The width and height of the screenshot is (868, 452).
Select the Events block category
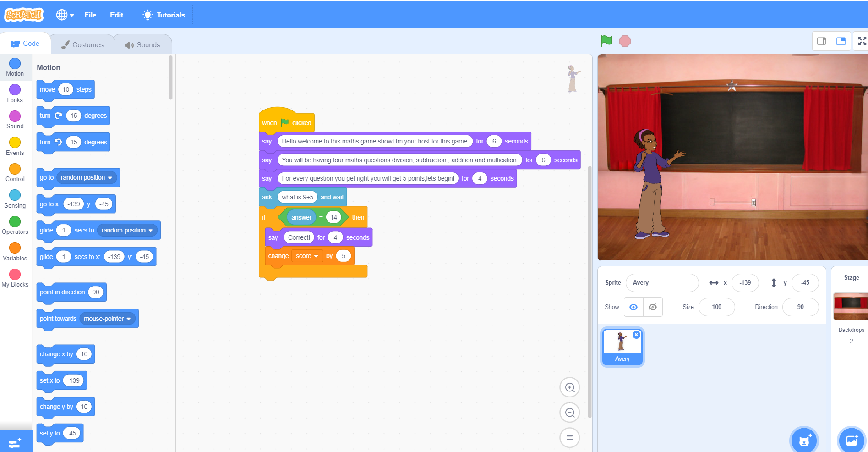click(15, 146)
